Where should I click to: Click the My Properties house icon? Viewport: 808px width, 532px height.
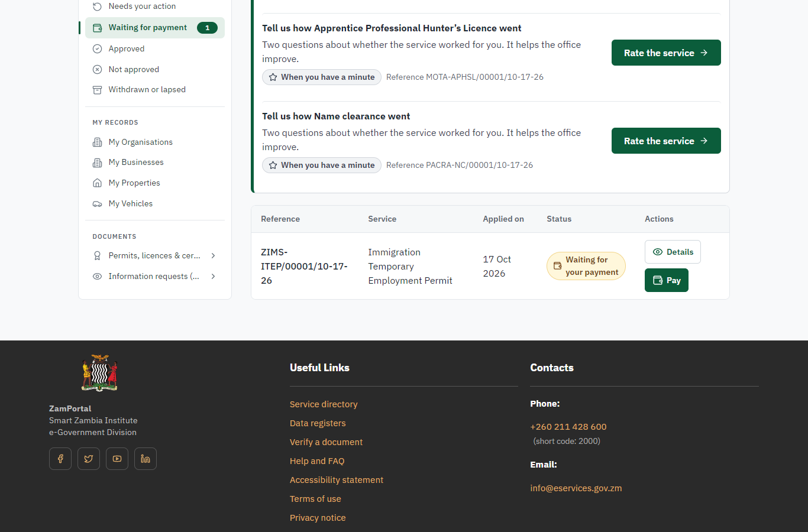pyautogui.click(x=98, y=183)
